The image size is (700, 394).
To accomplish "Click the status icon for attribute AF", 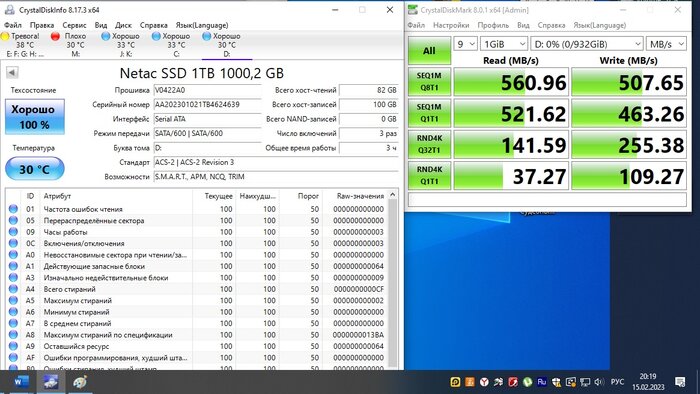I will pyautogui.click(x=13, y=357).
